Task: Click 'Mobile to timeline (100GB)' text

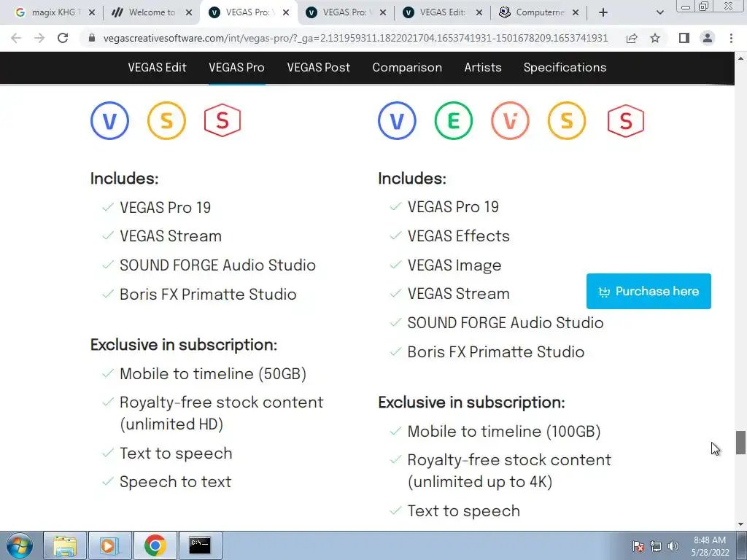Action: [504, 432]
